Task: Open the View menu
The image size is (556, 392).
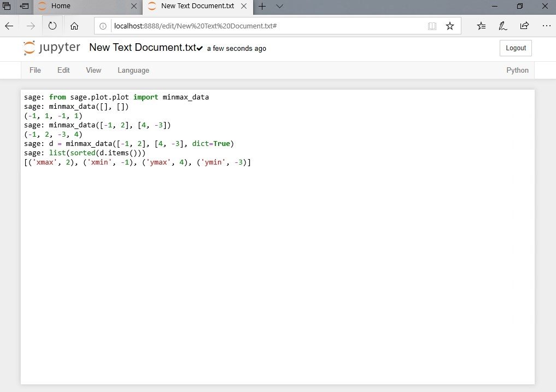Action: [93, 70]
